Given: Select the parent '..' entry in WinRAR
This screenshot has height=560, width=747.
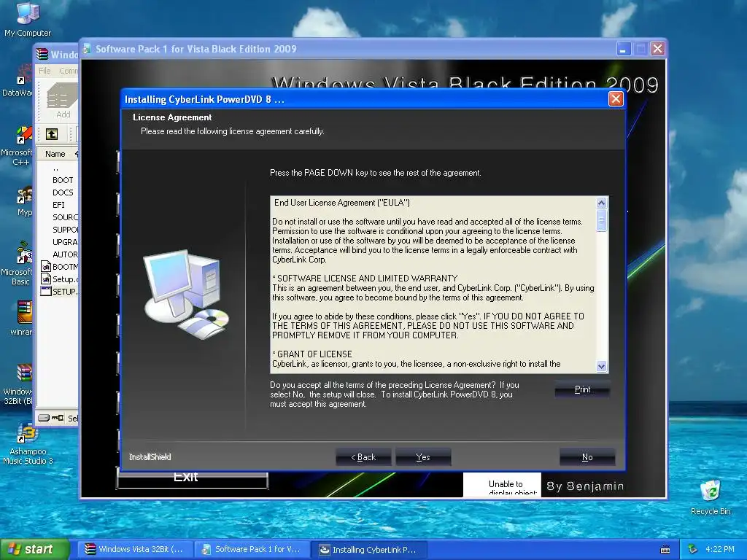Looking at the screenshot, I should click(56, 168).
